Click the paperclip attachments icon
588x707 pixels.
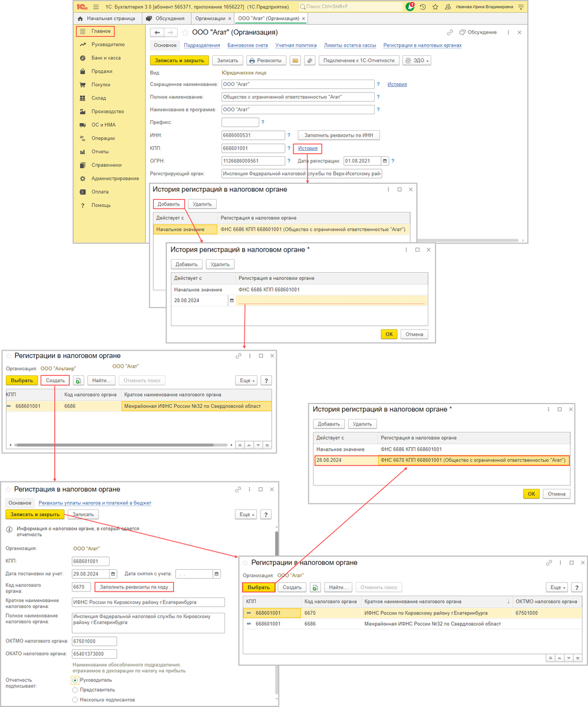309,60
